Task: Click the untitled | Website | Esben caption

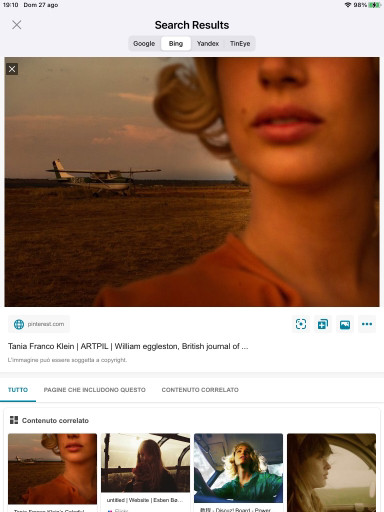Action: (145, 500)
